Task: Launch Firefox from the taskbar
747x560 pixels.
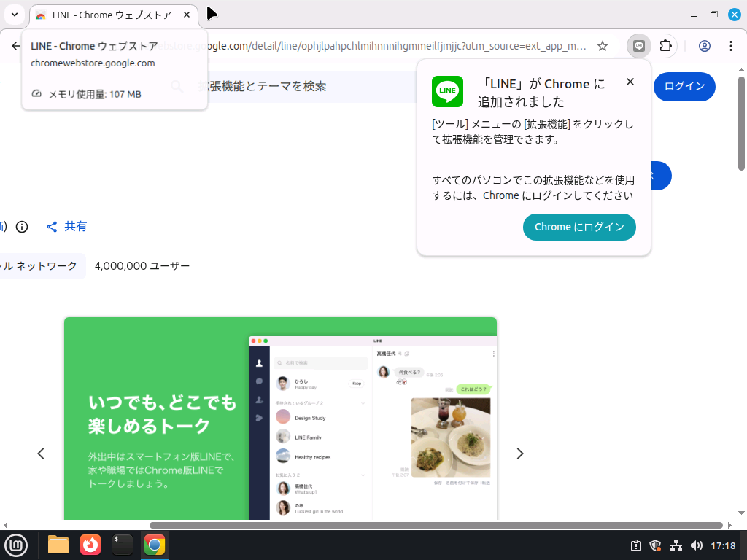Action: (x=90, y=545)
